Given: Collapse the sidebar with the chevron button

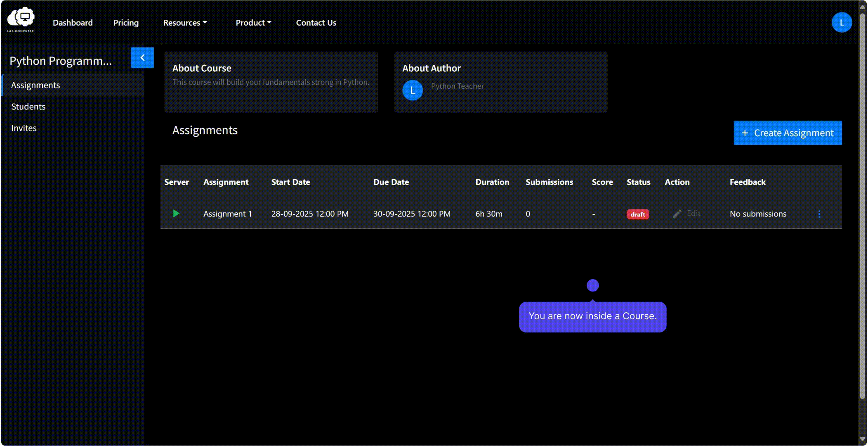Looking at the screenshot, I should click(x=143, y=57).
